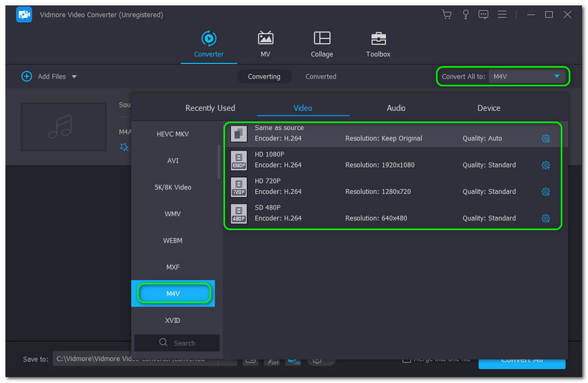
Task: Click the Add Files plus icon
Action: [x=26, y=76]
